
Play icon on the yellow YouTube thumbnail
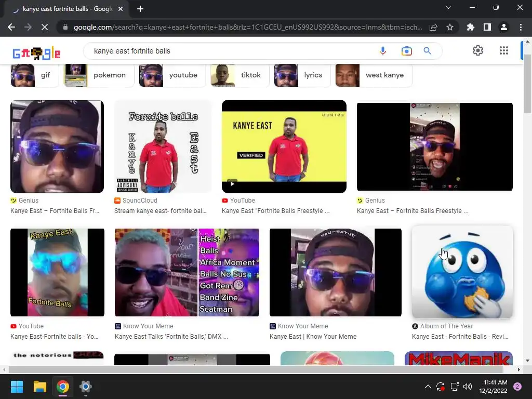point(232,184)
